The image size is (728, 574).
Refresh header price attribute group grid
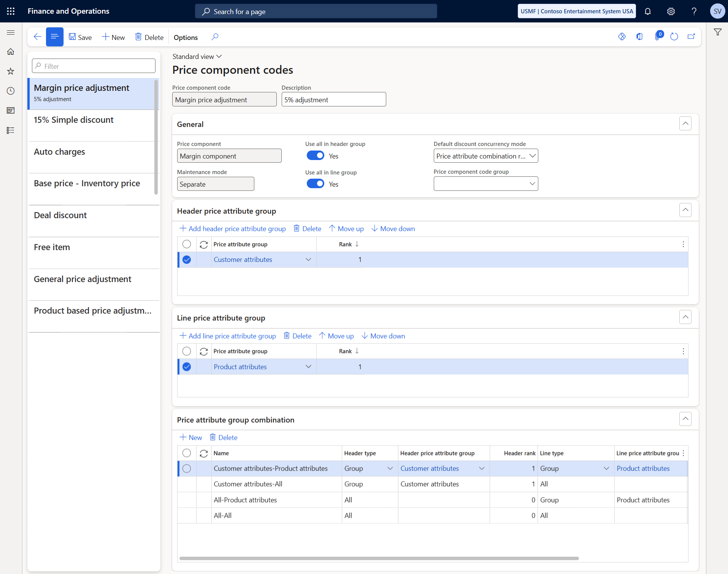tap(204, 244)
